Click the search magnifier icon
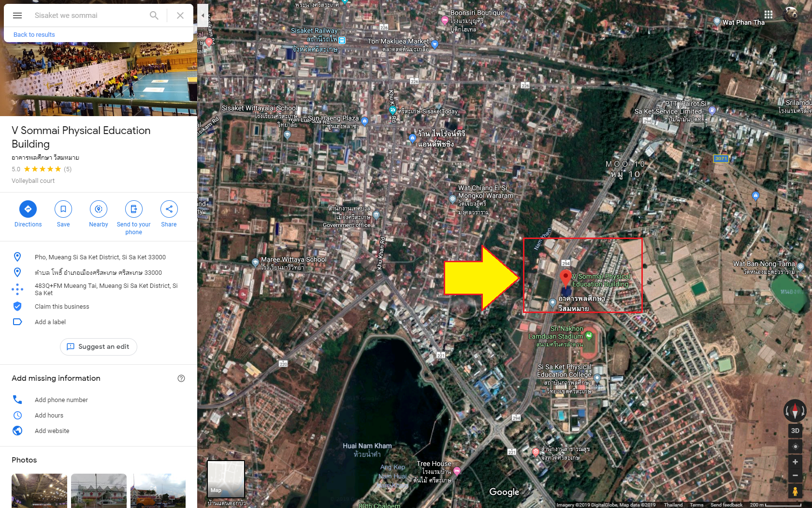Viewport: 812px width, 508px height. pyautogui.click(x=154, y=15)
